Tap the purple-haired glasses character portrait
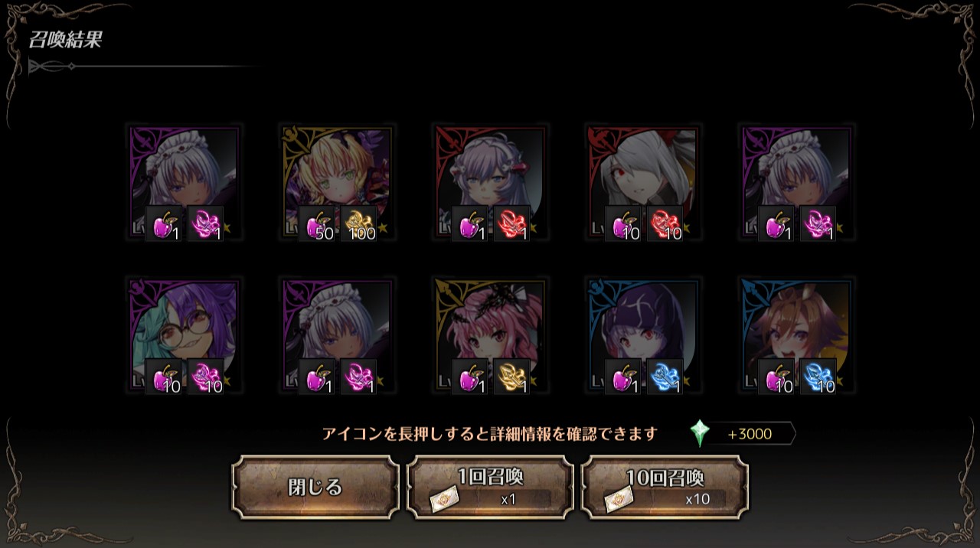Viewport: 980px width, 548px height. pos(185,337)
